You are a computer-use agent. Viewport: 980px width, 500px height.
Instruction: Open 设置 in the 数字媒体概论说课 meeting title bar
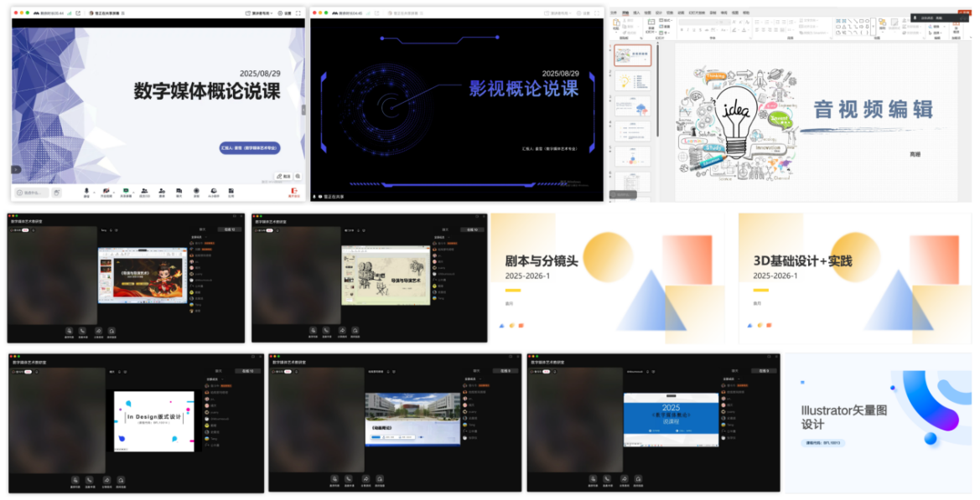tap(288, 13)
